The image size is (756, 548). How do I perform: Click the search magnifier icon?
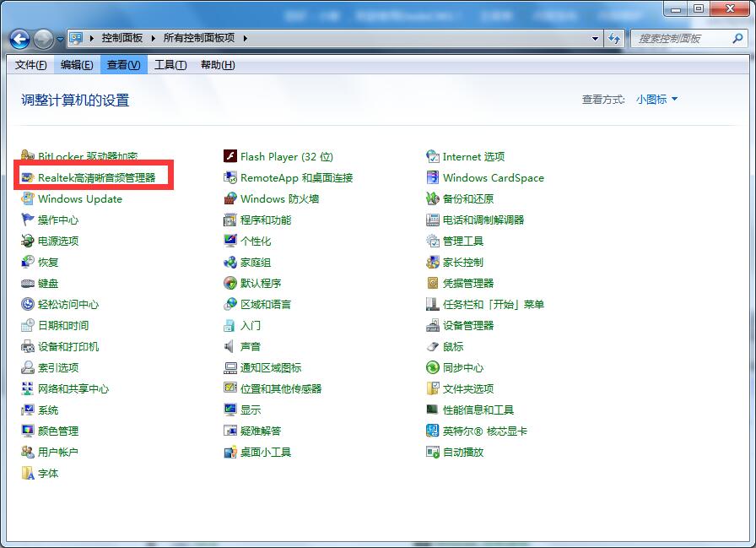coord(737,38)
